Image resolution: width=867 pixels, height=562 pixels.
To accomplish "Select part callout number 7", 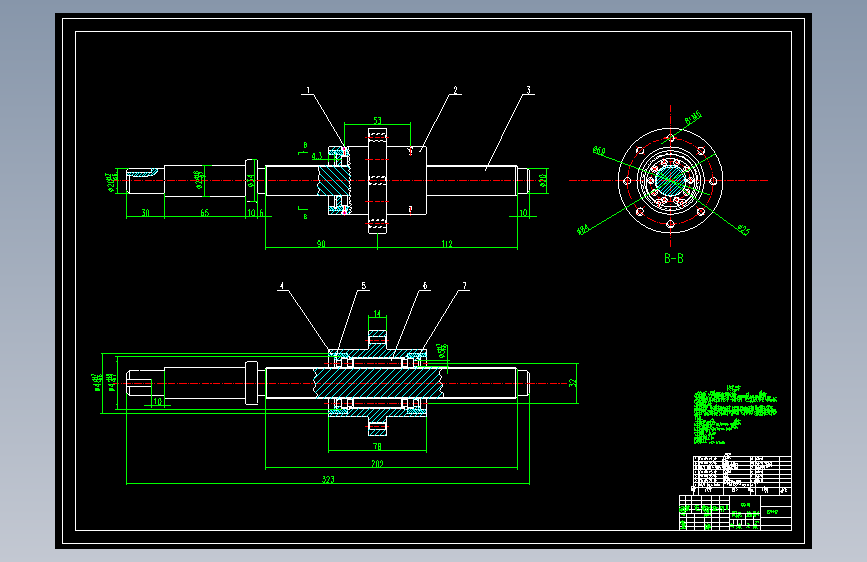I will (464, 286).
